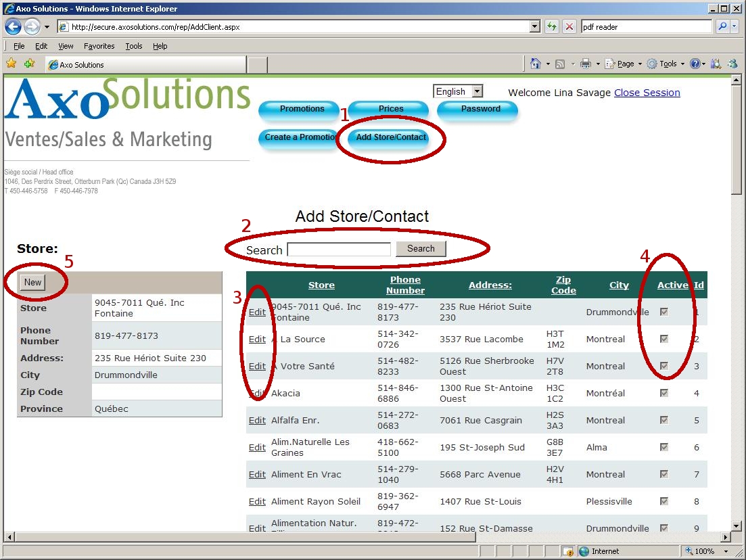Open the File menu

(x=19, y=46)
